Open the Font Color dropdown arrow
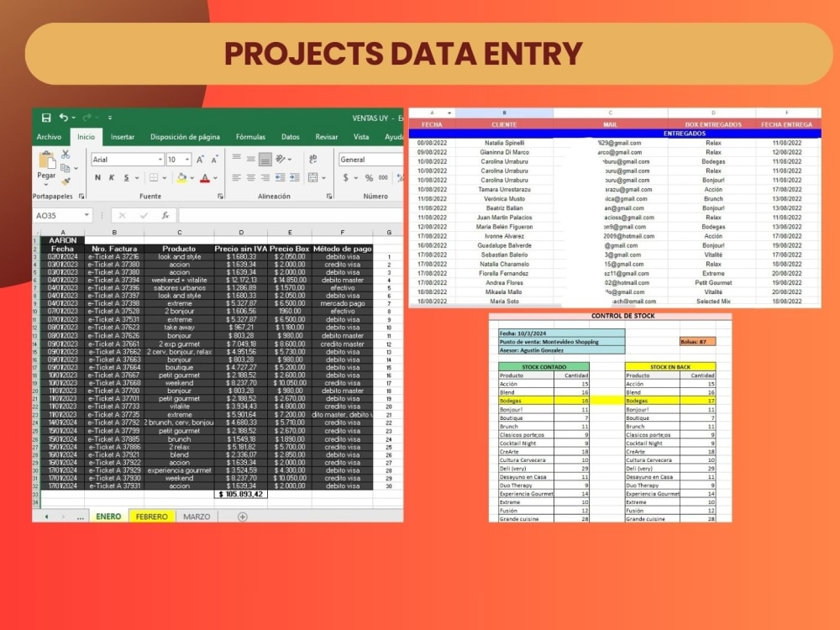 (216, 178)
